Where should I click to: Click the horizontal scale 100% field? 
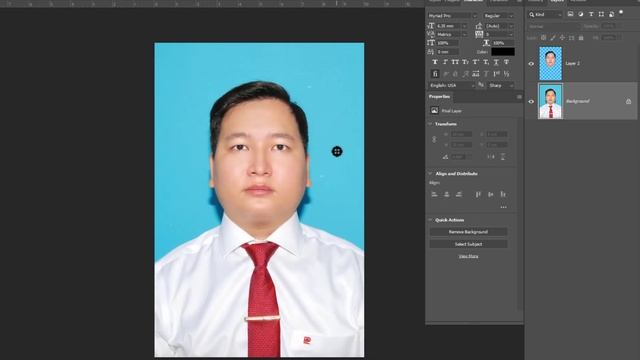click(x=503, y=43)
